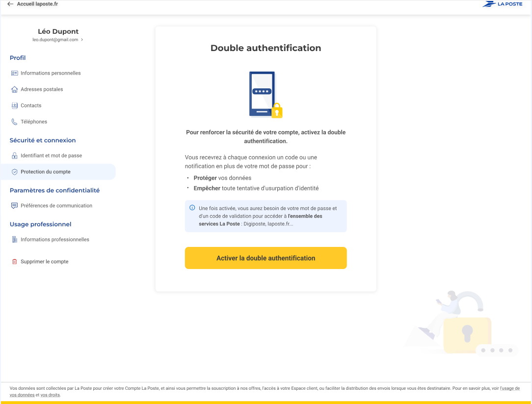Click the Contacts address book icon
The height and width of the screenshot is (404, 532).
tap(14, 106)
